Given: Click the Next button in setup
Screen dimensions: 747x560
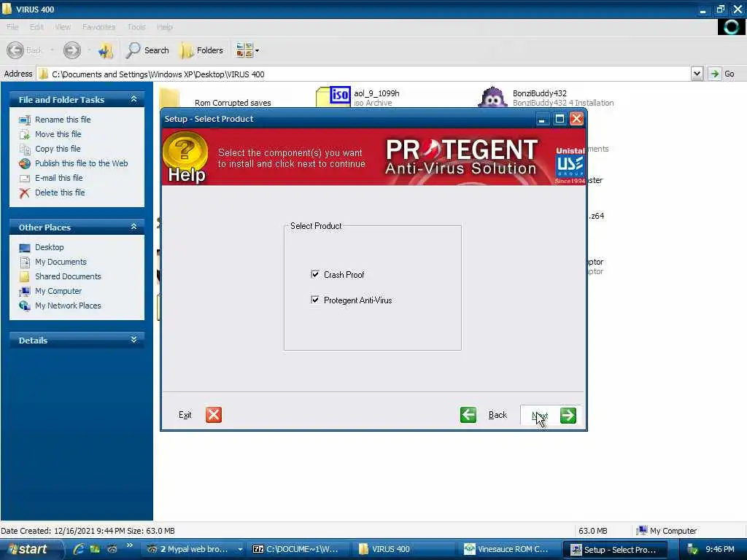Looking at the screenshot, I should [x=551, y=416].
